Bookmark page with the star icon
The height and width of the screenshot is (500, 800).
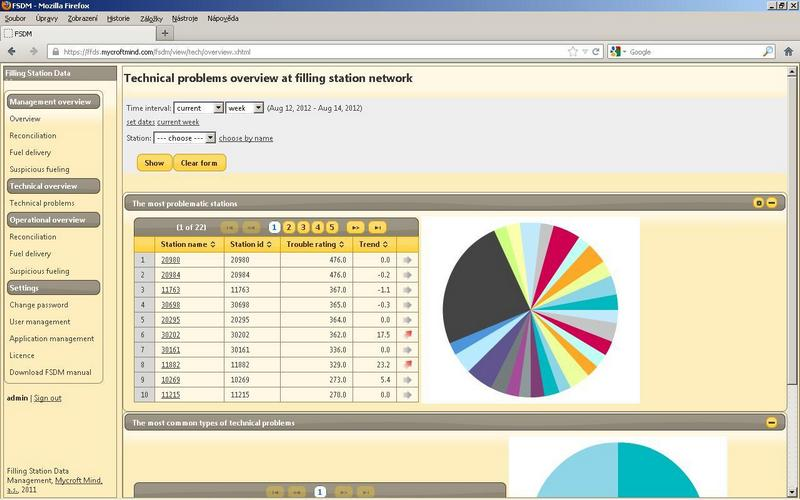tap(573, 52)
